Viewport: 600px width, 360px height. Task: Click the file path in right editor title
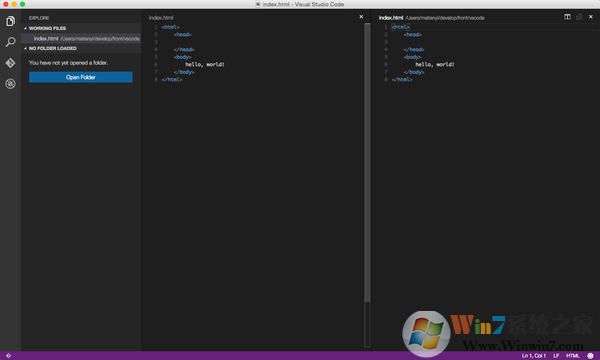[x=445, y=18]
